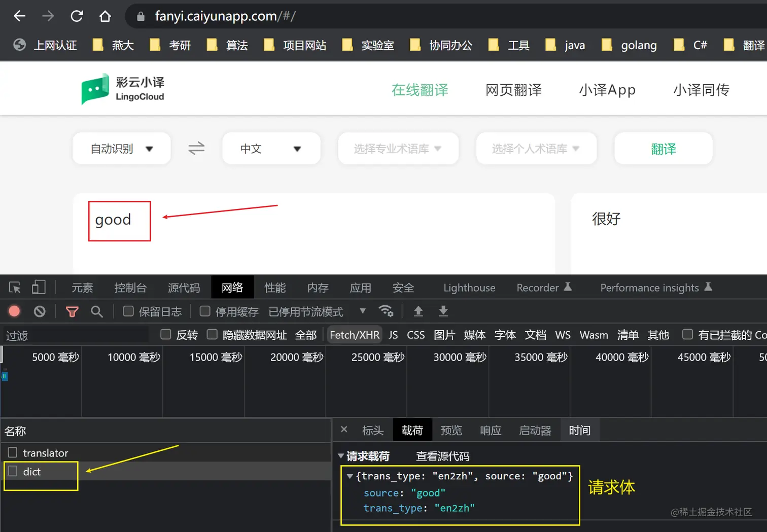Tick the 有已拦截的 Cookie checkbox
Viewport: 767px width, 532px height.
(687, 334)
